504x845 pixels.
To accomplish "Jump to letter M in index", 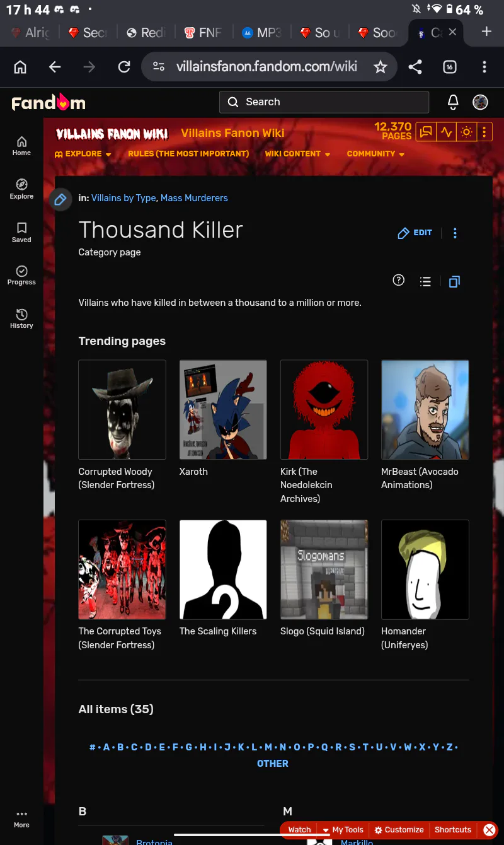I will (x=268, y=747).
